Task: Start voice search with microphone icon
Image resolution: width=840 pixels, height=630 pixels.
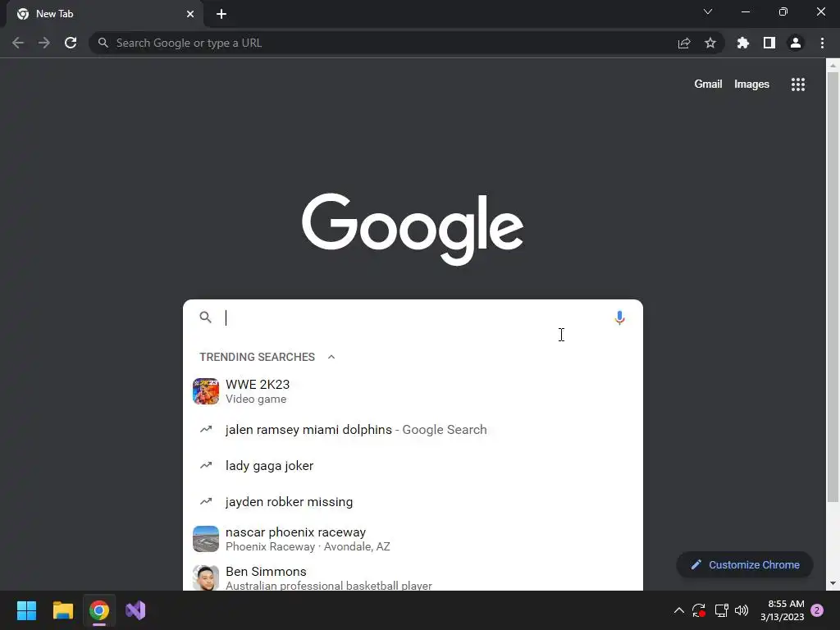Action: point(619,317)
